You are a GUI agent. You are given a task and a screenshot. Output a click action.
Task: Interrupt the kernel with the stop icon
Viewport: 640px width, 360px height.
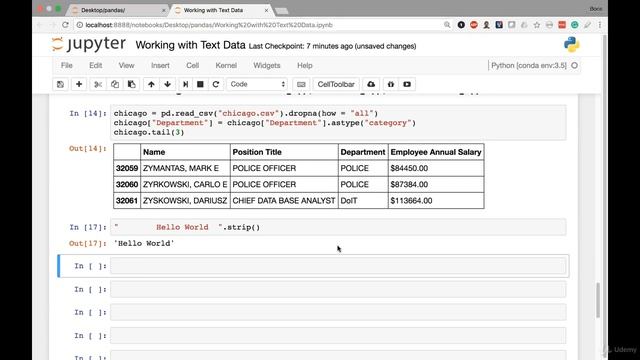[x=200, y=84]
